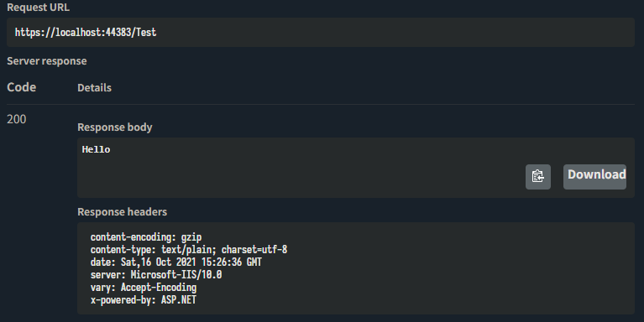Select the 200 status code

coord(17,119)
